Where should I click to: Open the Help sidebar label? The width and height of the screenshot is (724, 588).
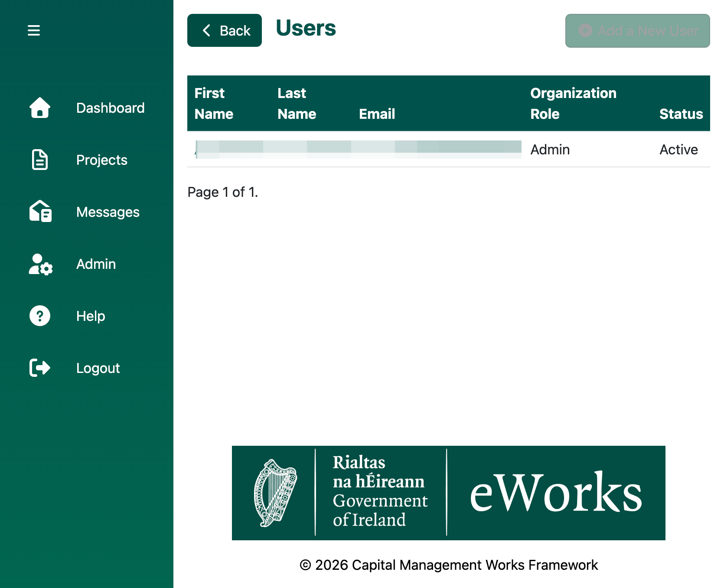click(x=91, y=316)
